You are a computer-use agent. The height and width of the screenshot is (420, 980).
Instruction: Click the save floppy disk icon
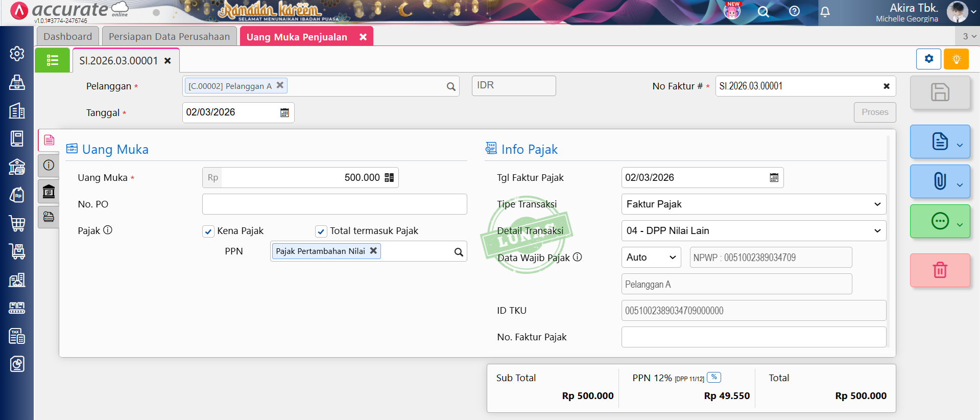pyautogui.click(x=940, y=92)
